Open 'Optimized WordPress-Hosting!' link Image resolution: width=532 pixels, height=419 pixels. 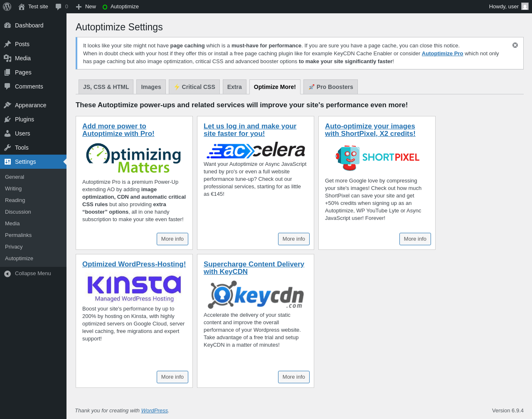pyautogui.click(x=134, y=264)
